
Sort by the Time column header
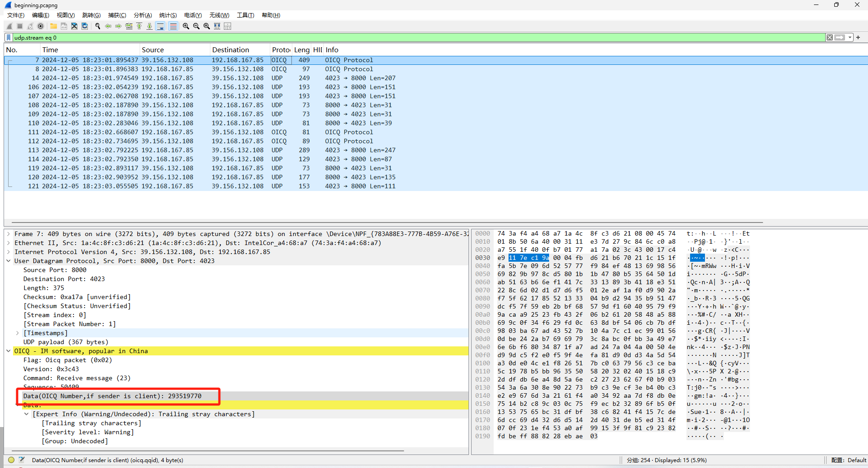pyautogui.click(x=90, y=50)
